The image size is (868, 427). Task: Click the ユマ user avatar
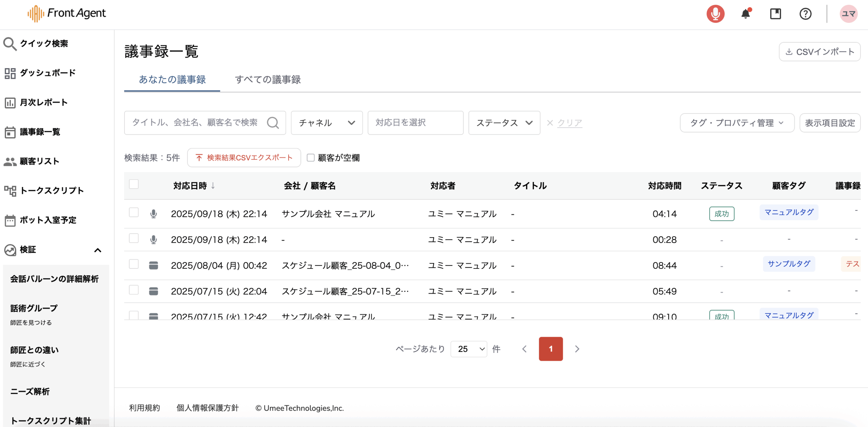pos(848,14)
